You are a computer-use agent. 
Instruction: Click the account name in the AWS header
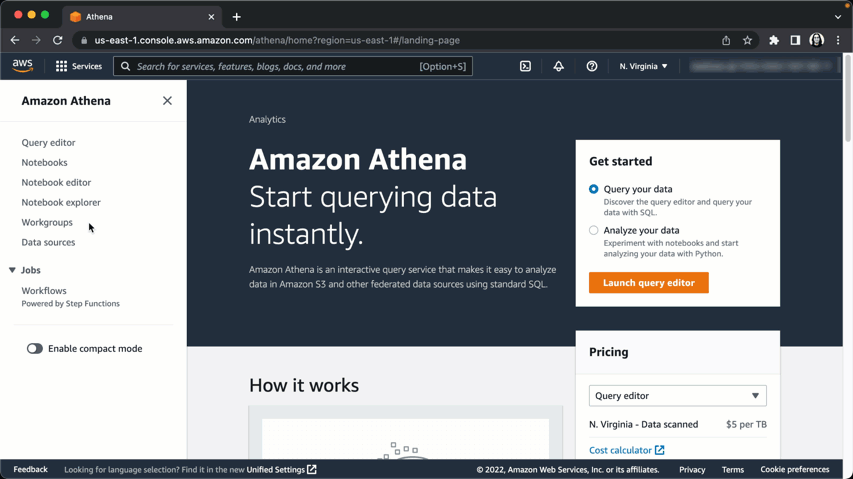pyautogui.click(x=761, y=66)
